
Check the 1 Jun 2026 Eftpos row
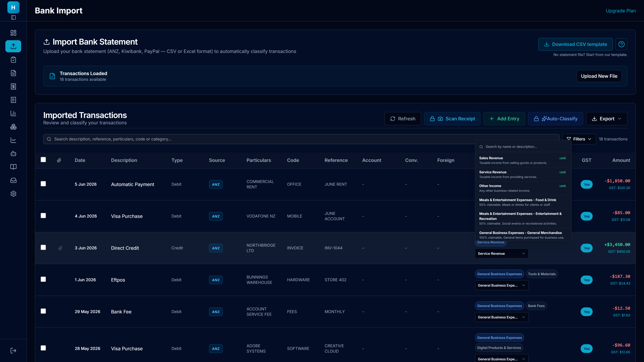(x=43, y=279)
